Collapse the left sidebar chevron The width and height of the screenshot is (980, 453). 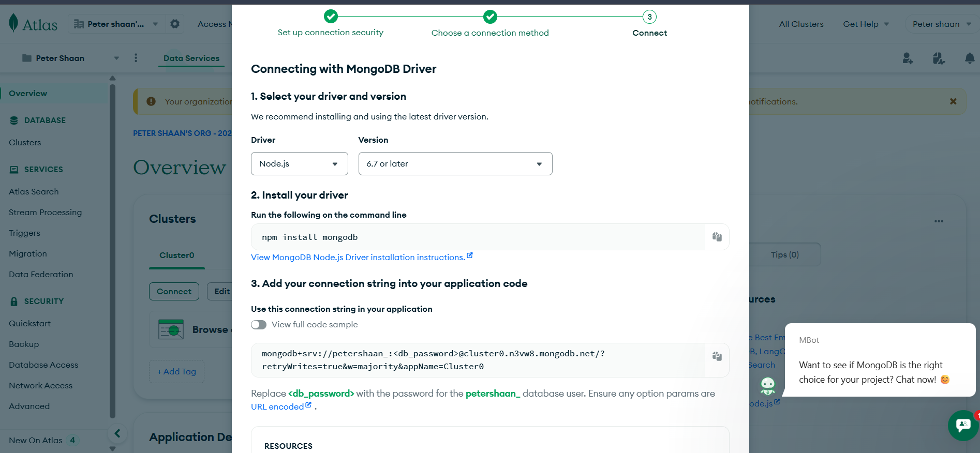pos(117,433)
